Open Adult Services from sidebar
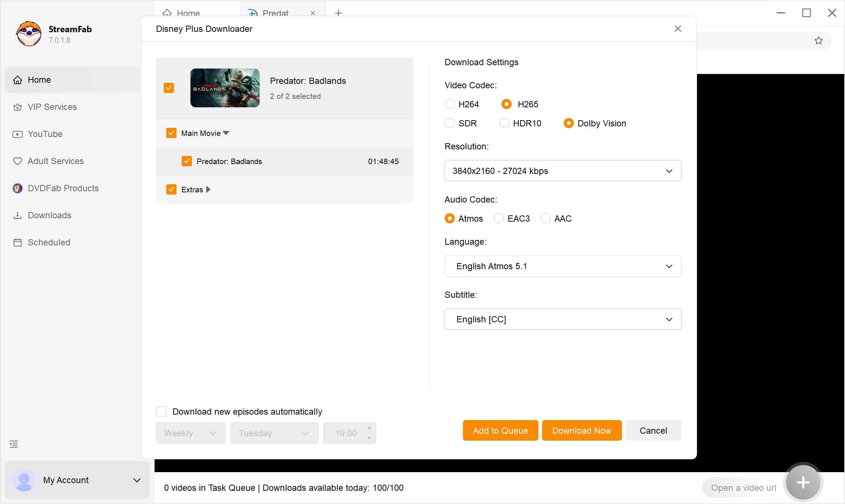Viewport: 845px width, 504px height. tap(55, 161)
